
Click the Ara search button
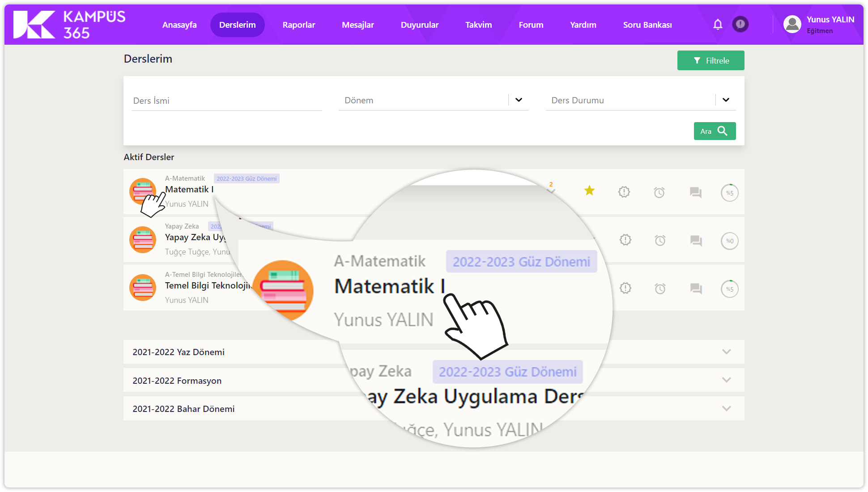coord(714,131)
